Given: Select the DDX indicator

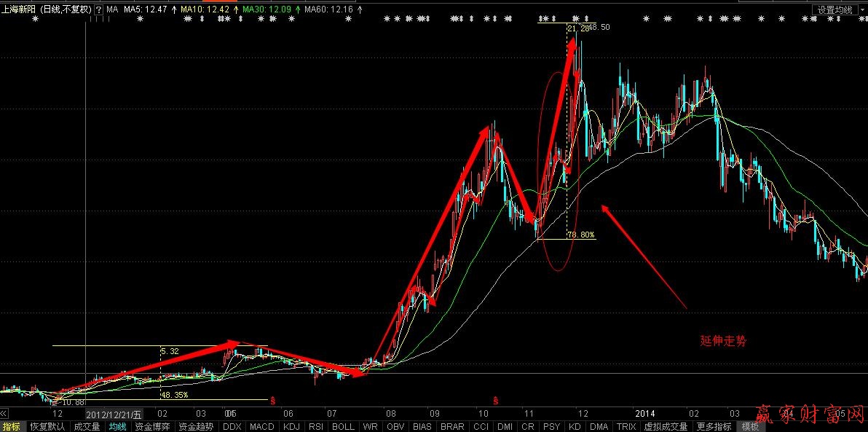Looking at the screenshot, I should pyautogui.click(x=232, y=427).
